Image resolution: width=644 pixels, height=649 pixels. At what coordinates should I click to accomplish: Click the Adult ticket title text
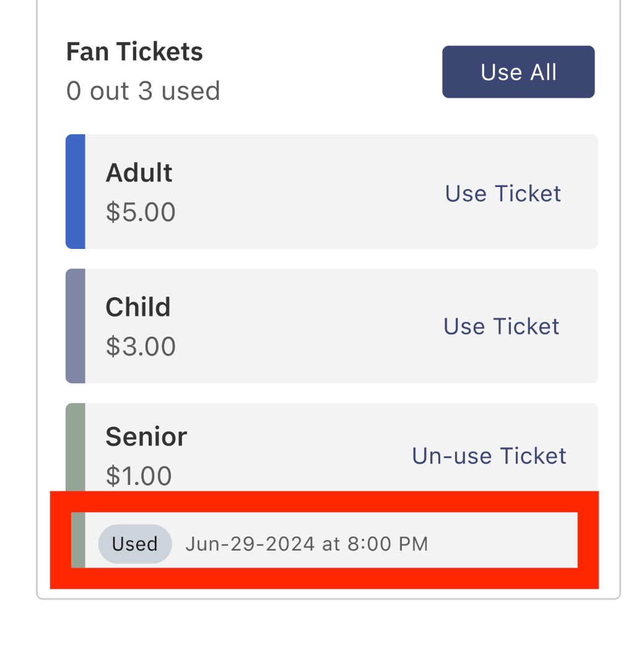(x=139, y=173)
